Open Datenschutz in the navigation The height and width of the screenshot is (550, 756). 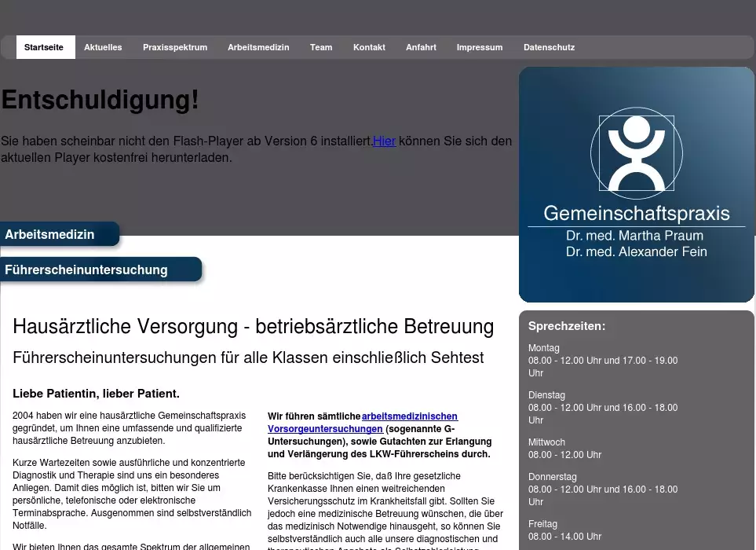click(550, 47)
